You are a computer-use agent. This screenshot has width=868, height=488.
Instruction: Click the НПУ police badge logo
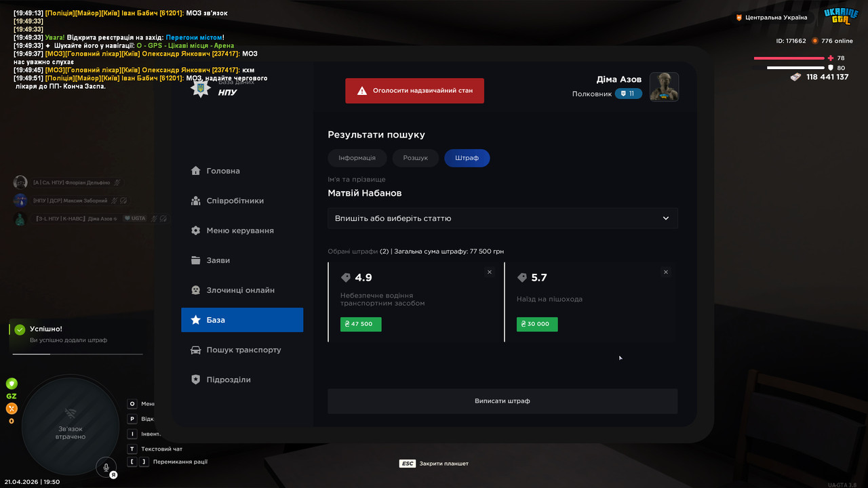tap(200, 89)
